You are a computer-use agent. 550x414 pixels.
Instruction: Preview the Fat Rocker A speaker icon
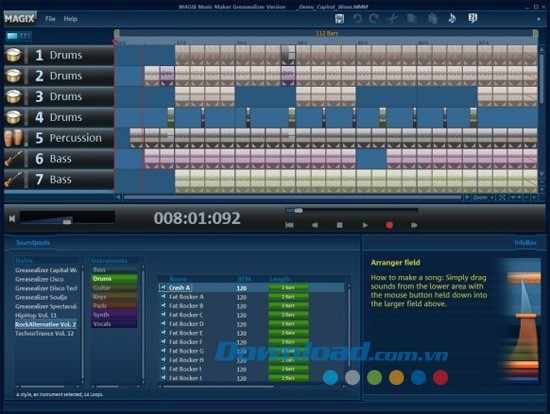point(163,297)
